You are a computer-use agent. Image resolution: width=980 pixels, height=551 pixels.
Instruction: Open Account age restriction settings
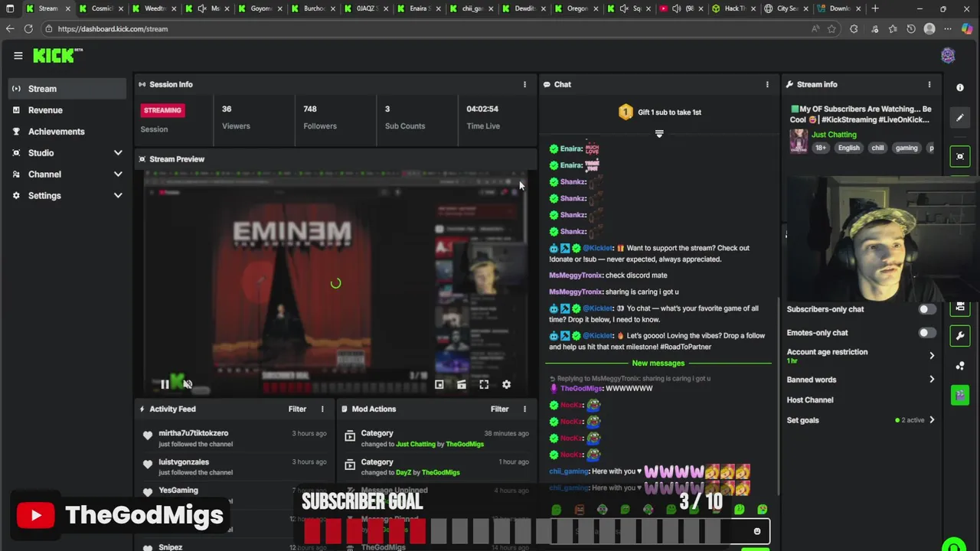861,356
